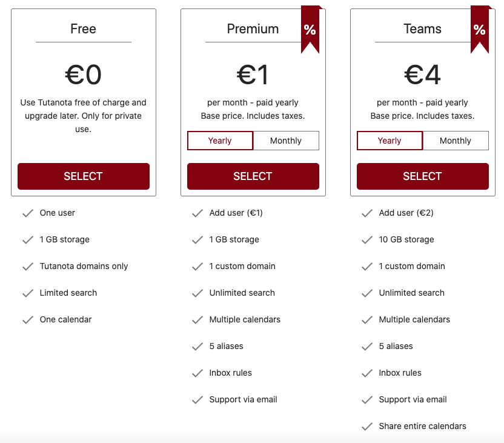Click checkmark beside Share entire calendars
The width and height of the screenshot is (504, 443).
coord(367,427)
